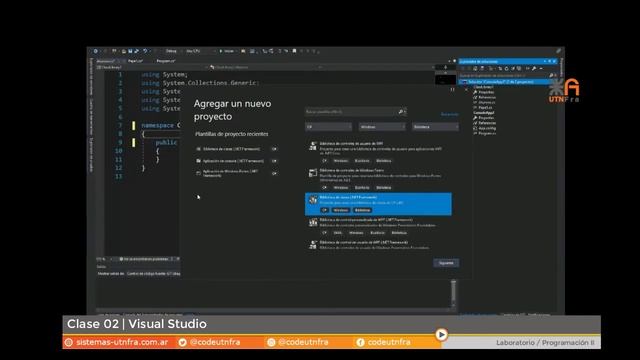Click the Siguiente button
Viewport: 640px width, 360px height.
click(446, 263)
